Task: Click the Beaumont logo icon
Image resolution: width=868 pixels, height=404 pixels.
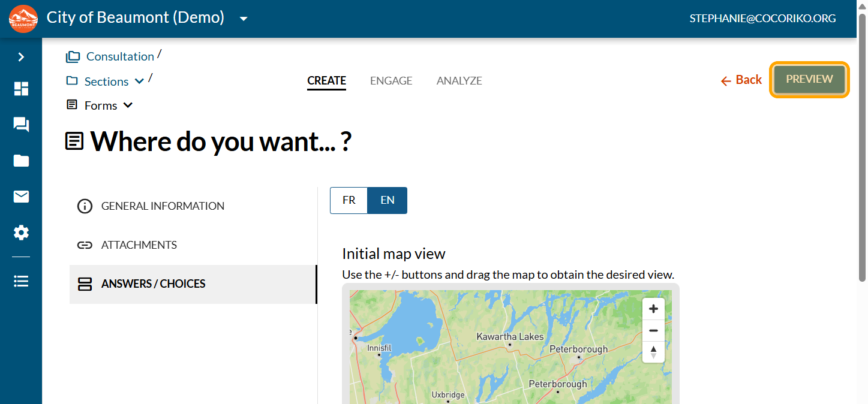Action: coord(23,19)
